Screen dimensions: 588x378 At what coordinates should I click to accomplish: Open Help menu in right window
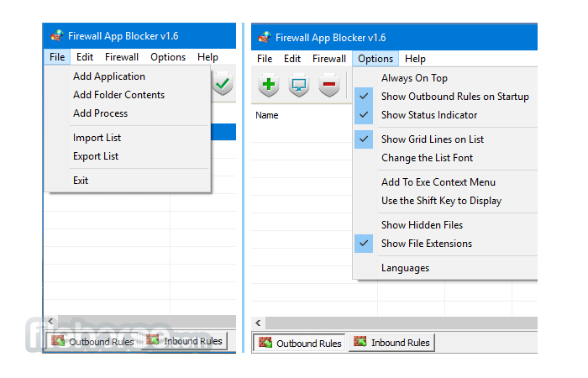pyautogui.click(x=415, y=59)
